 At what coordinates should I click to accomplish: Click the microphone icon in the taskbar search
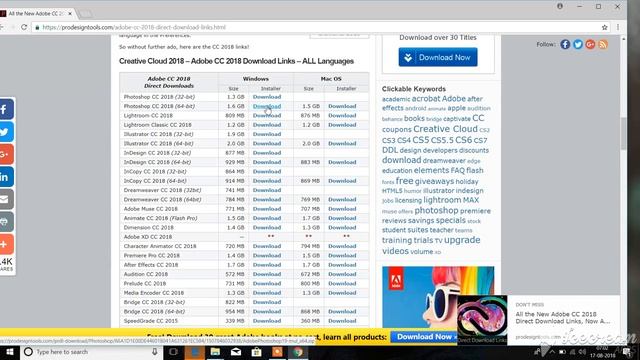[x=155, y=352]
